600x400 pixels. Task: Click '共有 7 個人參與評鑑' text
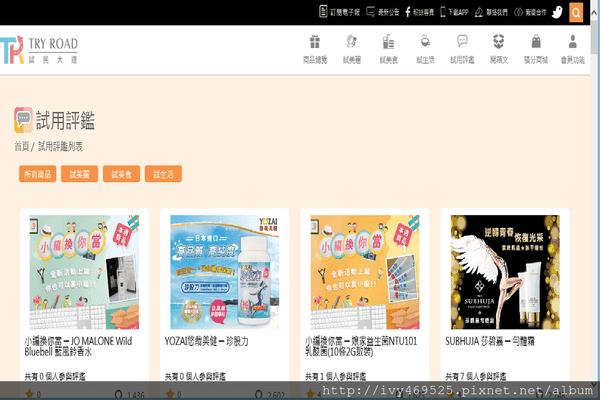[x=476, y=376]
